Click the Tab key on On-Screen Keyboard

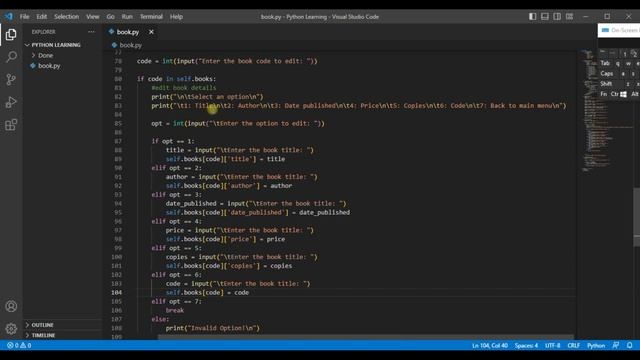click(x=605, y=63)
